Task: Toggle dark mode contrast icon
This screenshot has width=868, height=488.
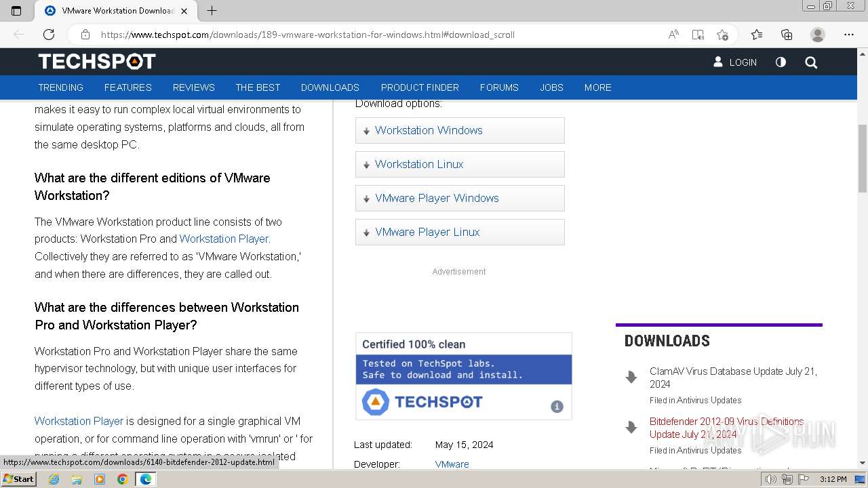Action: [x=781, y=62]
